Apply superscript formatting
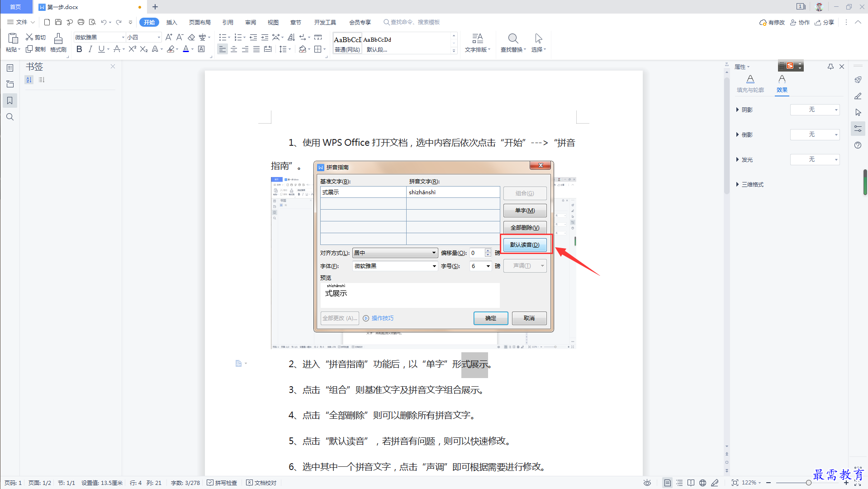 tap(132, 49)
